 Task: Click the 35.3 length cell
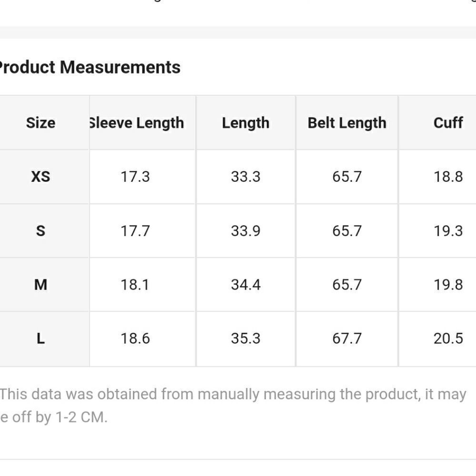(x=246, y=338)
